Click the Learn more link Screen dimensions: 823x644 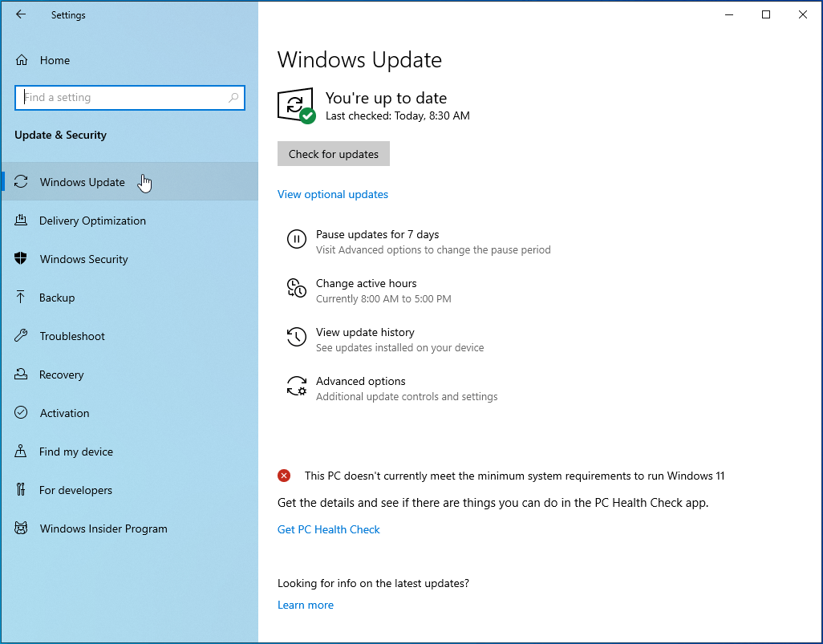pyautogui.click(x=305, y=605)
